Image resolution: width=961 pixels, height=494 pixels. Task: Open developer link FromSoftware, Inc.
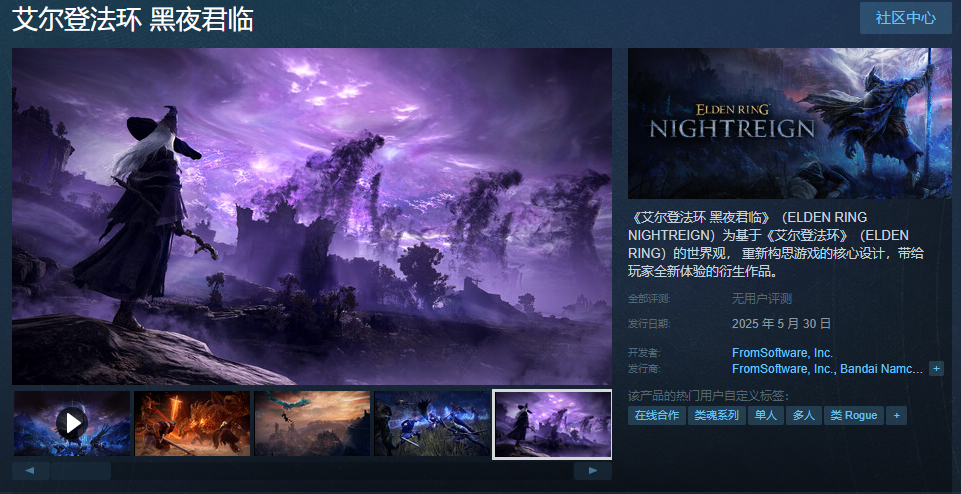(782, 352)
